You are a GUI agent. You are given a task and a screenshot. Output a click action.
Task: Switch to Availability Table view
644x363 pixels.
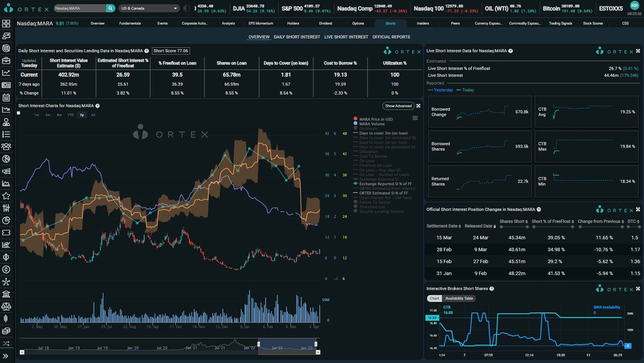coord(459,299)
